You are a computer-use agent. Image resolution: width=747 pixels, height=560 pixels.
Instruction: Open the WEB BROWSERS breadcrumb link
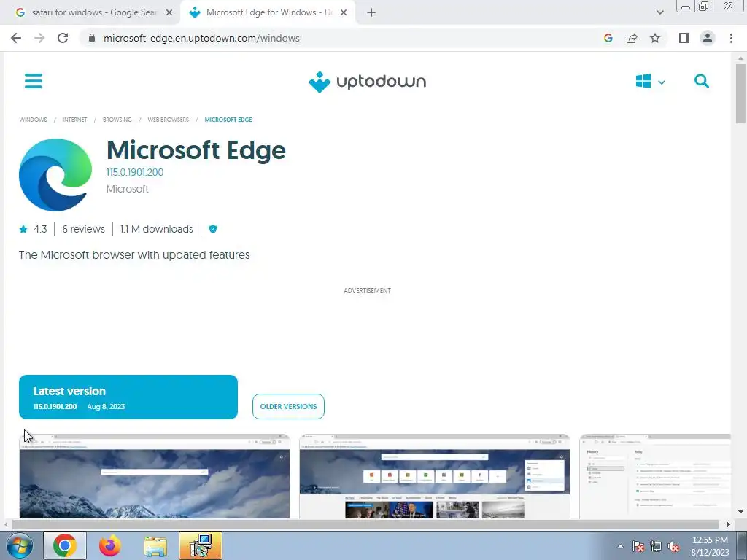point(169,120)
